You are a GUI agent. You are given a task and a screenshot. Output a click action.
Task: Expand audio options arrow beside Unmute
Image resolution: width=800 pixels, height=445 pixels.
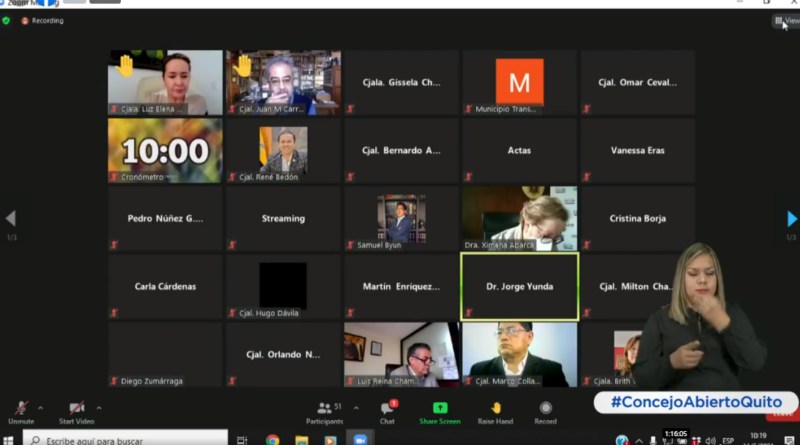point(40,408)
